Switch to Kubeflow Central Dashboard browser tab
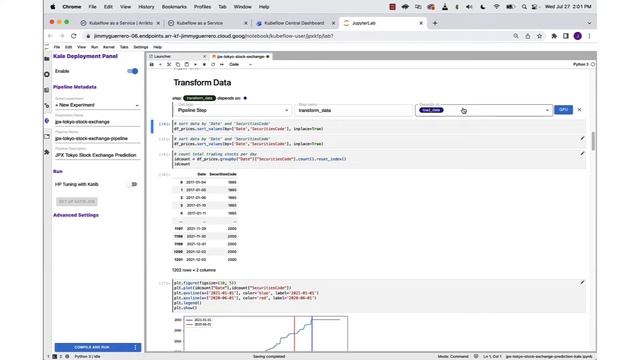The width and height of the screenshot is (640, 360). point(294,23)
